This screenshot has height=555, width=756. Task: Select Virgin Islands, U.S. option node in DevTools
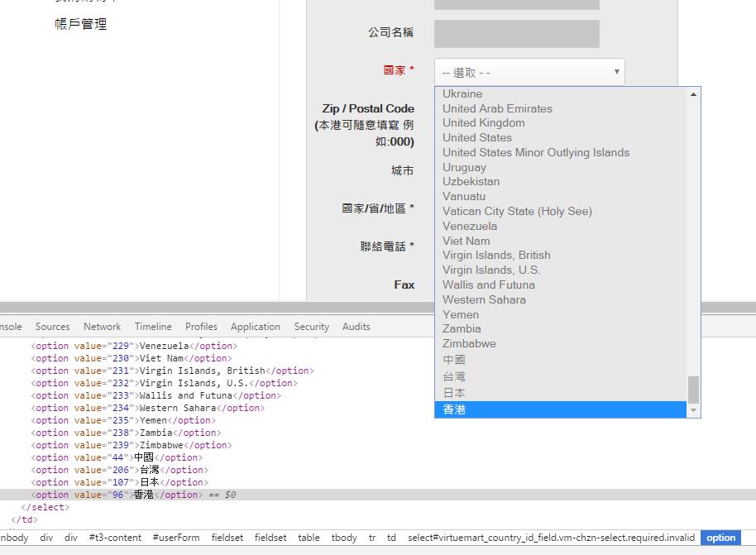point(165,383)
